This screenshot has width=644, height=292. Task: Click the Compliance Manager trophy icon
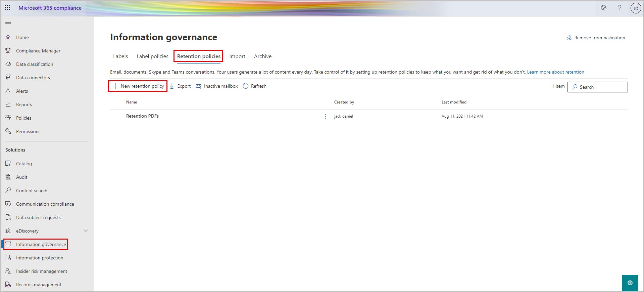coord(8,51)
